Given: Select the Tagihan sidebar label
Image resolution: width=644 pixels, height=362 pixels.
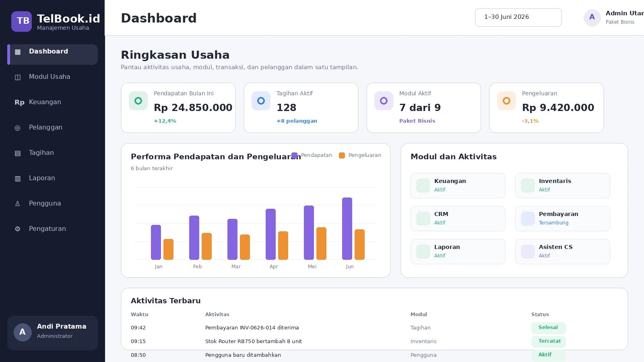Looking at the screenshot, I should pyautogui.click(x=41, y=153).
